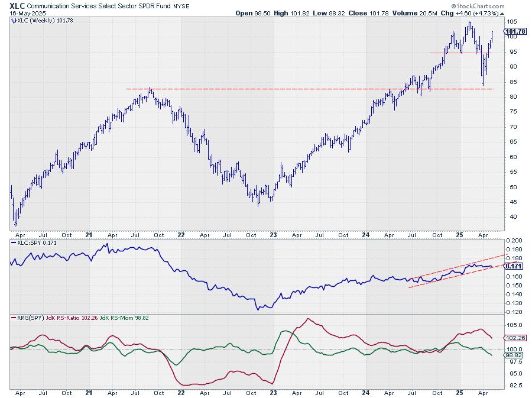The height and width of the screenshot is (398, 532).
Task: Click the 0.171 ratio value tag
Action: coord(512,267)
